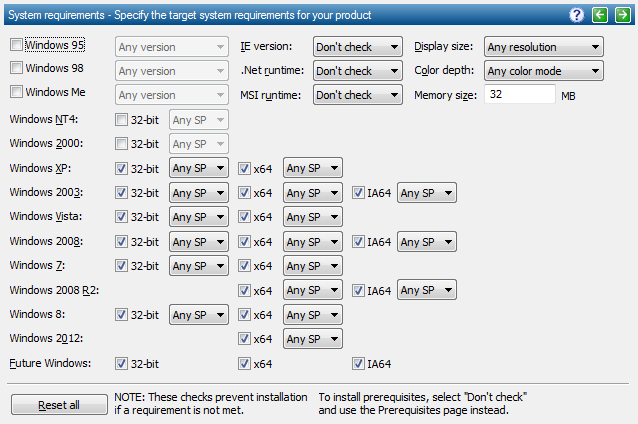Uncheck Future Windows 32-bit box
The height and width of the screenshot is (424, 638).
[121, 363]
